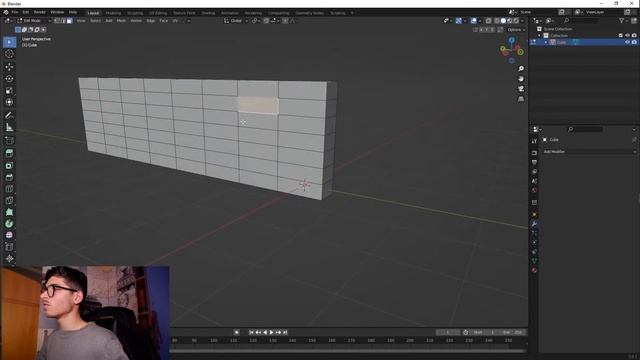Click the properties editor search field
The width and height of the screenshot is (640, 360).
coord(585,129)
